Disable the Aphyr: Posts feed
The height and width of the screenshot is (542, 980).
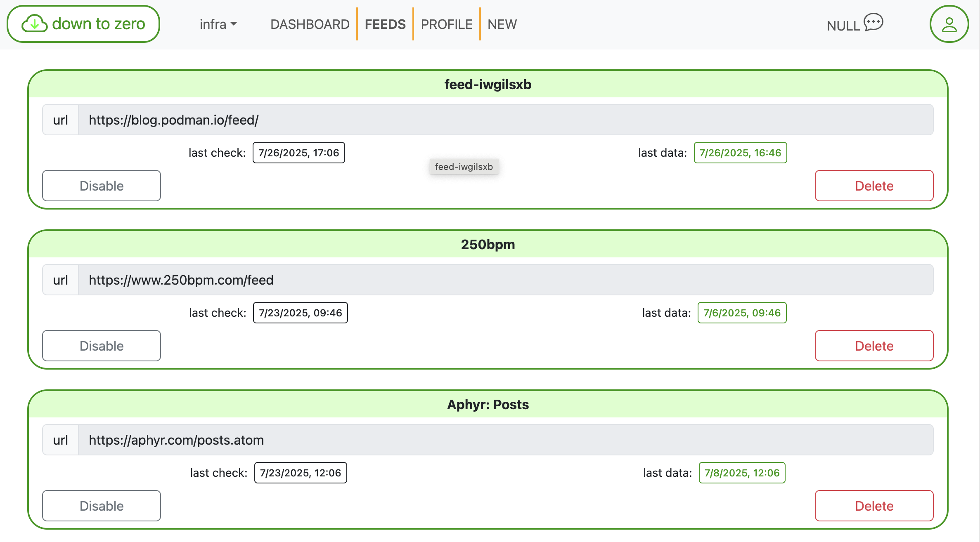tap(102, 506)
